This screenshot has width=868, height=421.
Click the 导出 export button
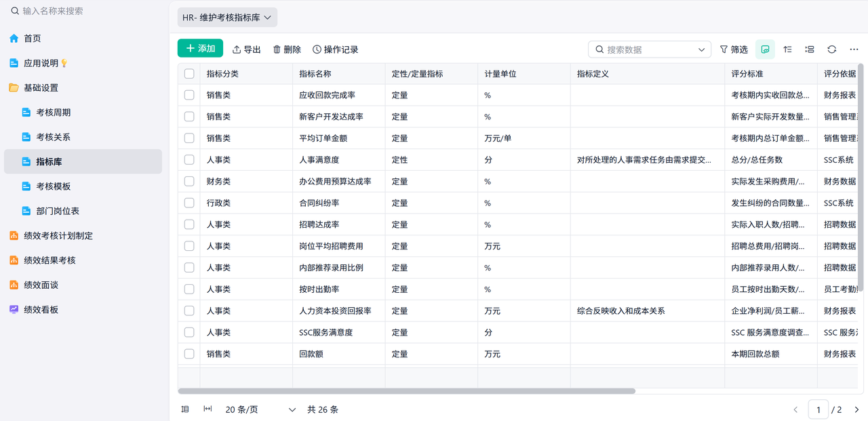tap(247, 49)
